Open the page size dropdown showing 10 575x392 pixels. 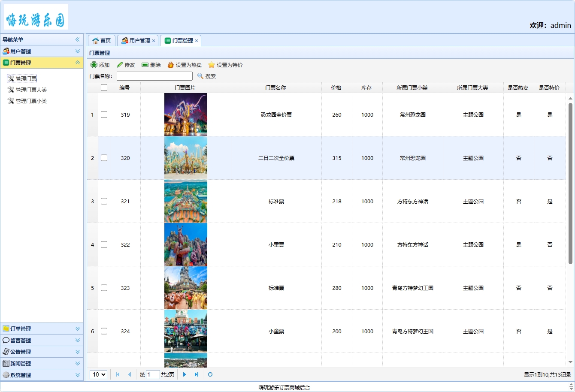98,374
